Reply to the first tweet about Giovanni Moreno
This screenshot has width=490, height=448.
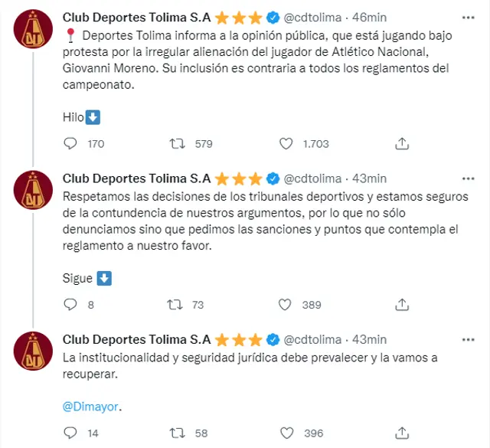pos(70,143)
